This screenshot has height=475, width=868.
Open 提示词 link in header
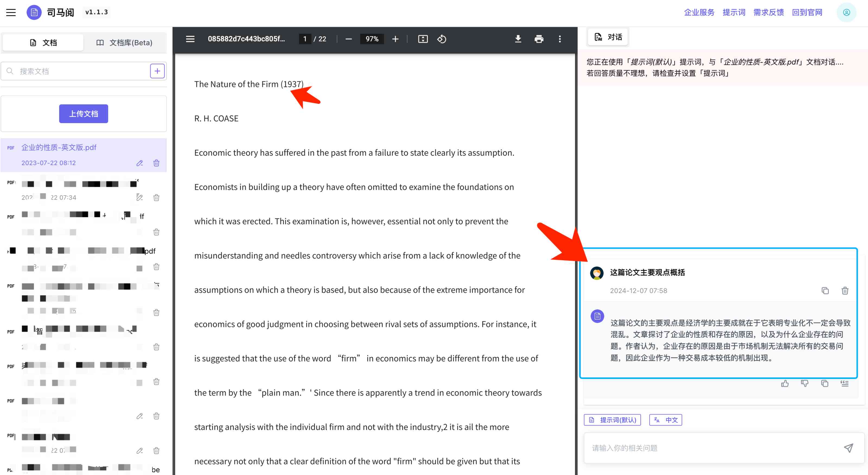(x=734, y=12)
